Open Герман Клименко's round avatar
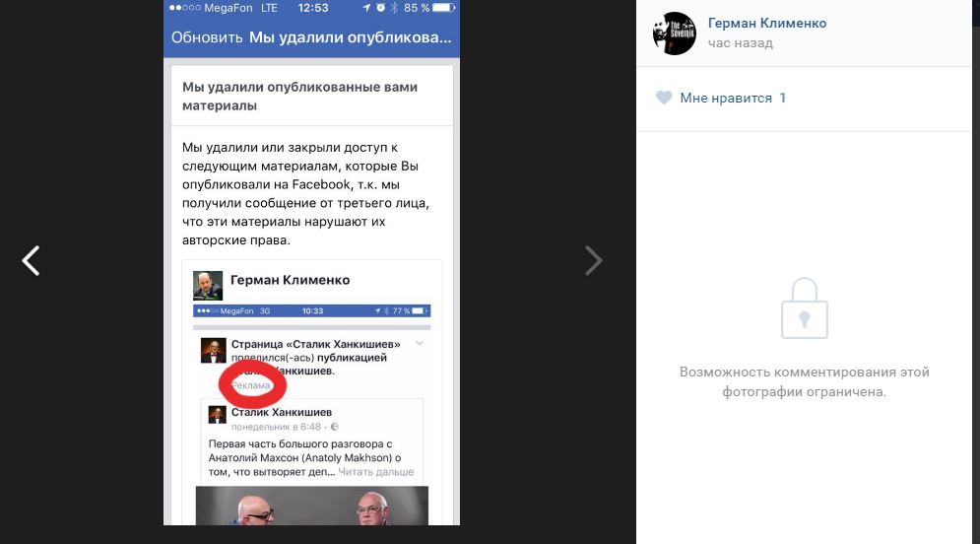980x544 pixels. [675, 34]
